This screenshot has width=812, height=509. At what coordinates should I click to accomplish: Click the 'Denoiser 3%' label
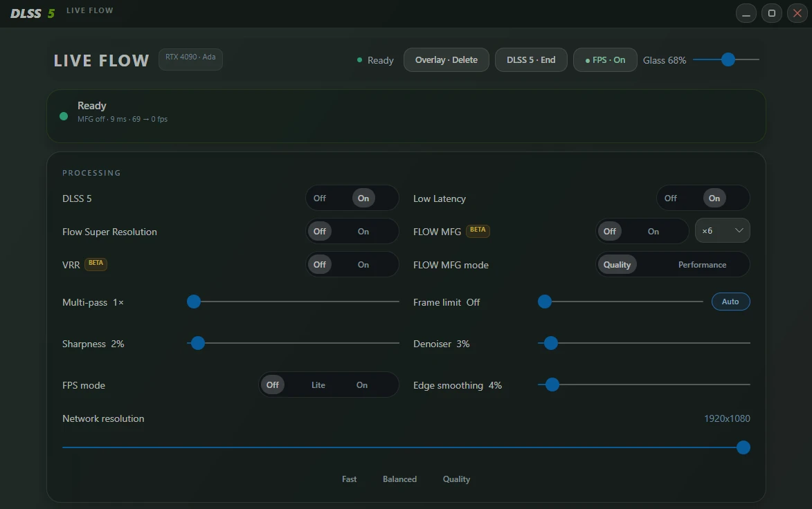coord(441,344)
